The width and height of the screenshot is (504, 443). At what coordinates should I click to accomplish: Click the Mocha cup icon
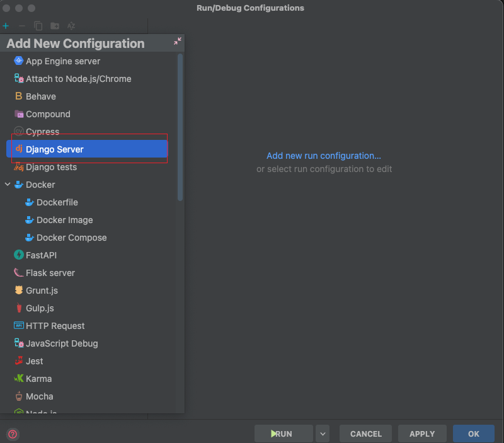coord(19,396)
